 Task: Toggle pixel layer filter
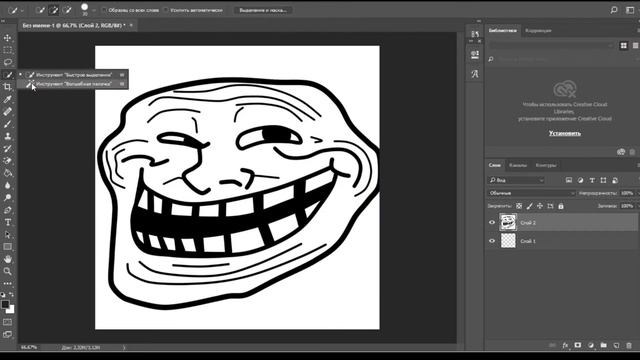(569, 180)
